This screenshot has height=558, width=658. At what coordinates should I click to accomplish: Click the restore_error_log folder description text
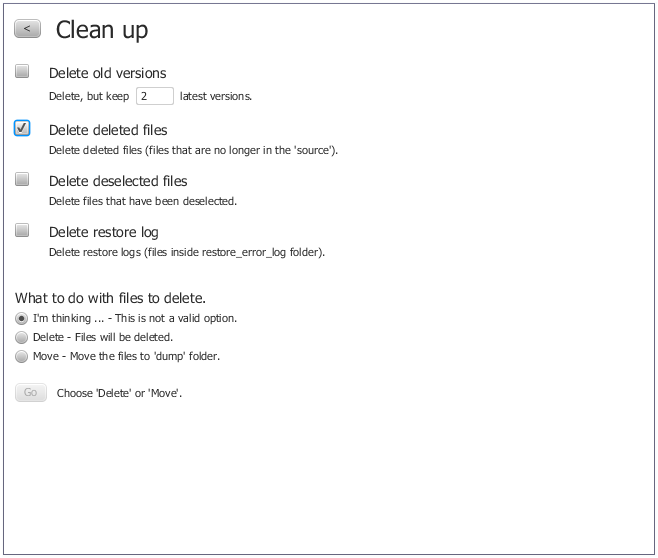point(187,252)
